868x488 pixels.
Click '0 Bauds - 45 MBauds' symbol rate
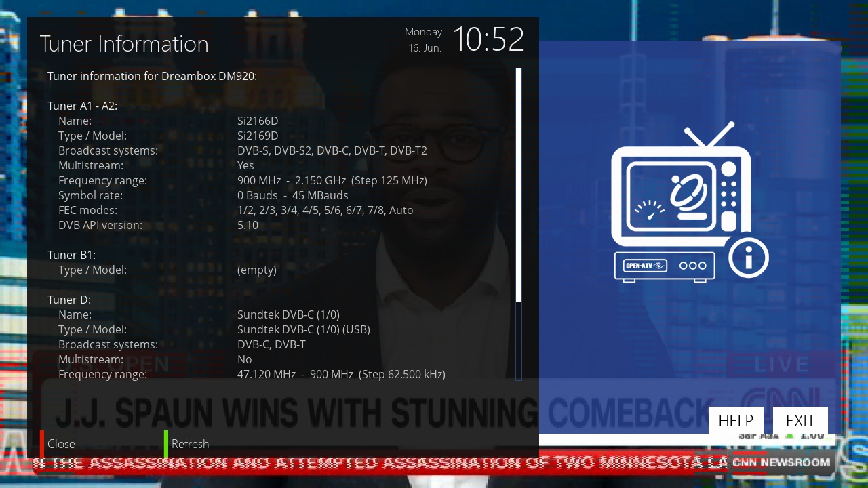[293, 195]
